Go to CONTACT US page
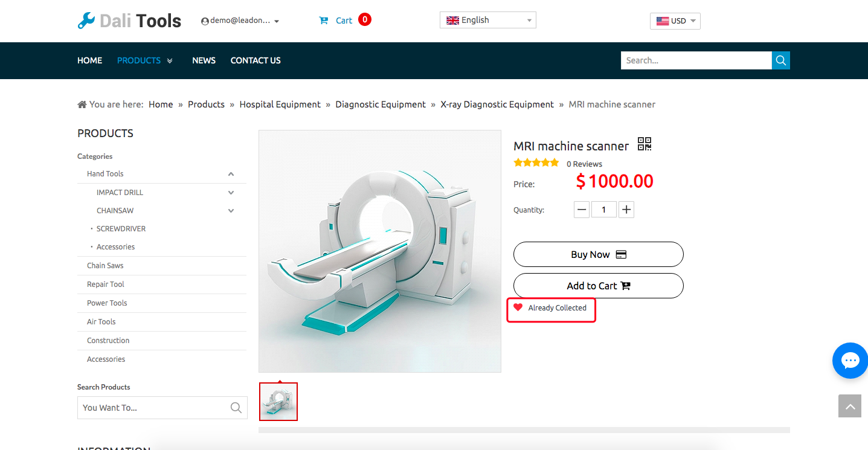Image resolution: width=868 pixels, height=450 pixels. click(x=256, y=60)
